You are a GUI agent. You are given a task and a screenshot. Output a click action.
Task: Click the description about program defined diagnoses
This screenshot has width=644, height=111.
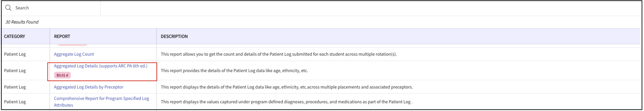286,102
